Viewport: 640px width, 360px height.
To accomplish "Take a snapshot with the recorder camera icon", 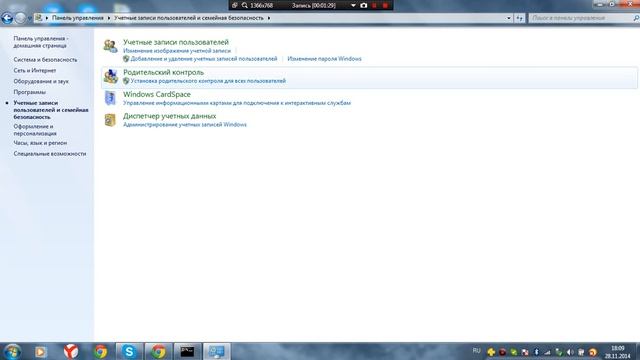I will coord(364,5).
